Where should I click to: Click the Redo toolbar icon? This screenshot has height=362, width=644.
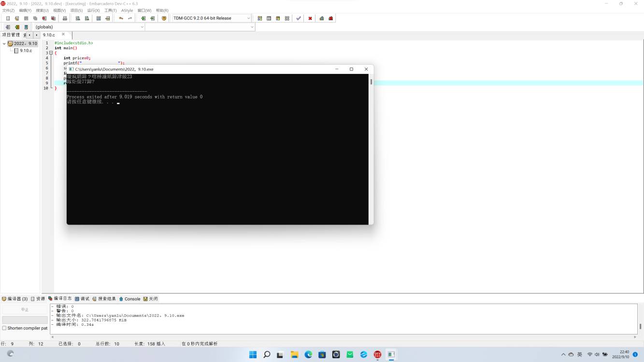pyautogui.click(x=130, y=18)
